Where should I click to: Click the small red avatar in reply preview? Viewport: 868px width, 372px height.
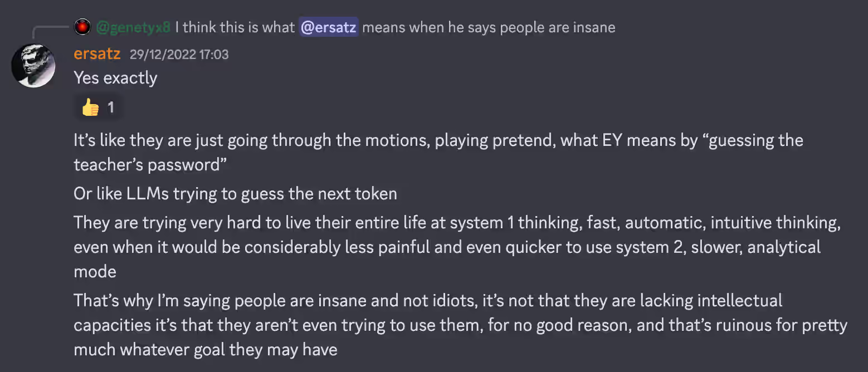click(82, 27)
